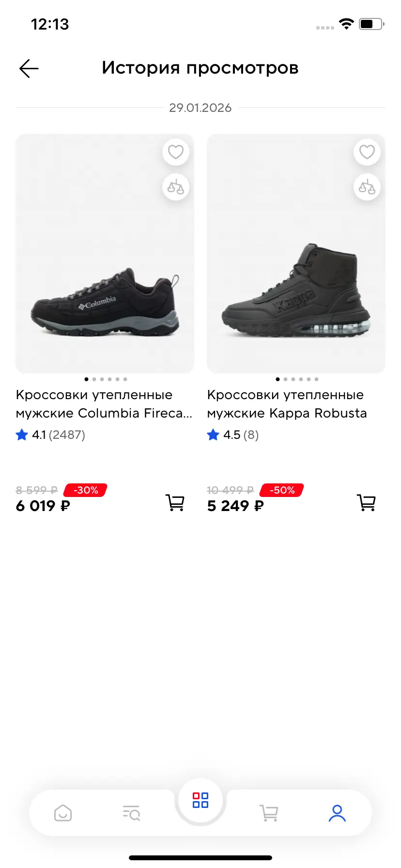Tap the back arrow icon

pyautogui.click(x=29, y=69)
